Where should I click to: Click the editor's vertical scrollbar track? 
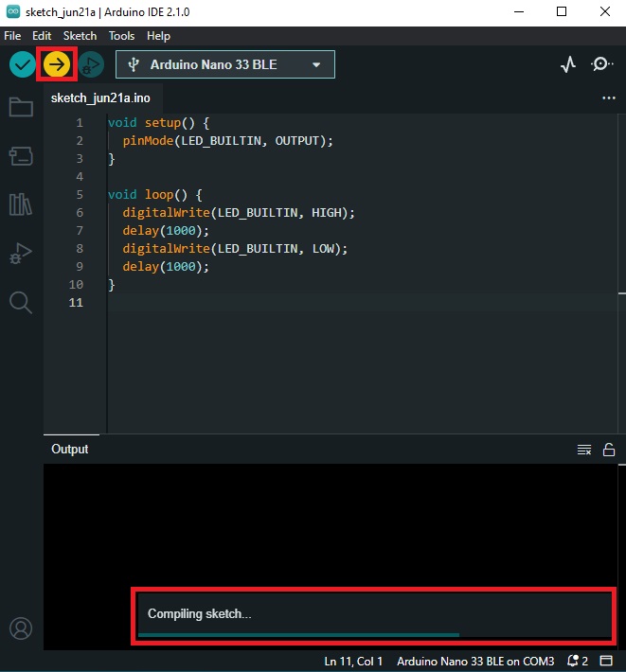(621, 274)
